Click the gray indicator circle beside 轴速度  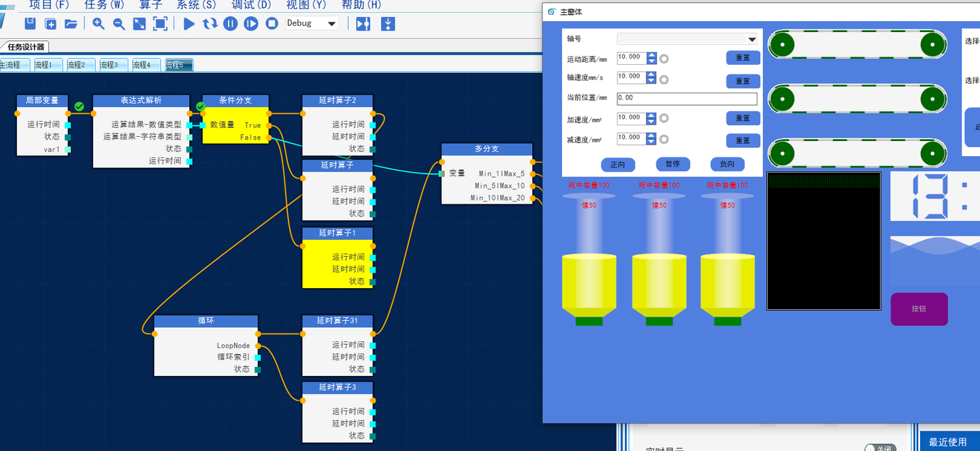664,79
